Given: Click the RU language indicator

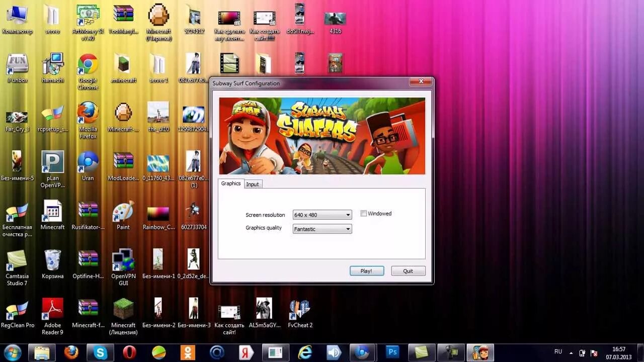Looking at the screenshot, I should pos(558,352).
